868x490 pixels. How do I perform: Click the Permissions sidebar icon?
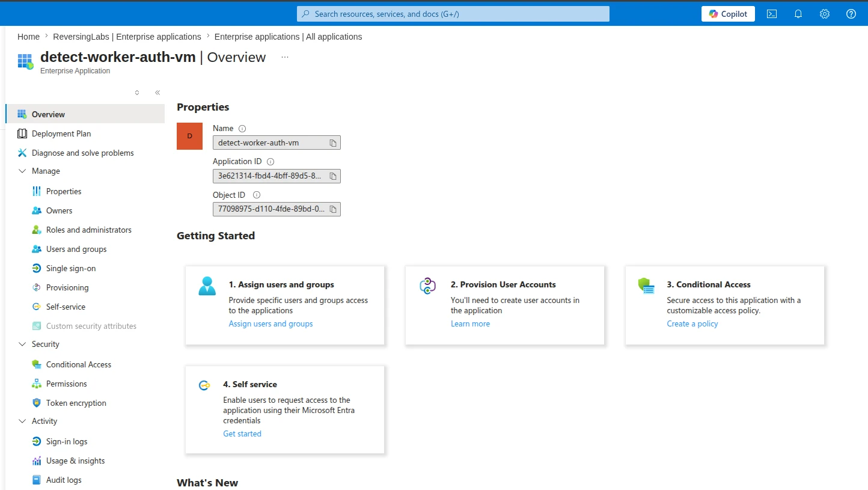(x=36, y=384)
